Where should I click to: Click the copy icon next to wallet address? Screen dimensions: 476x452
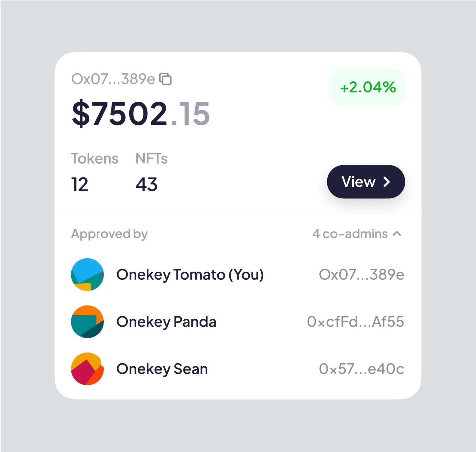[165, 79]
